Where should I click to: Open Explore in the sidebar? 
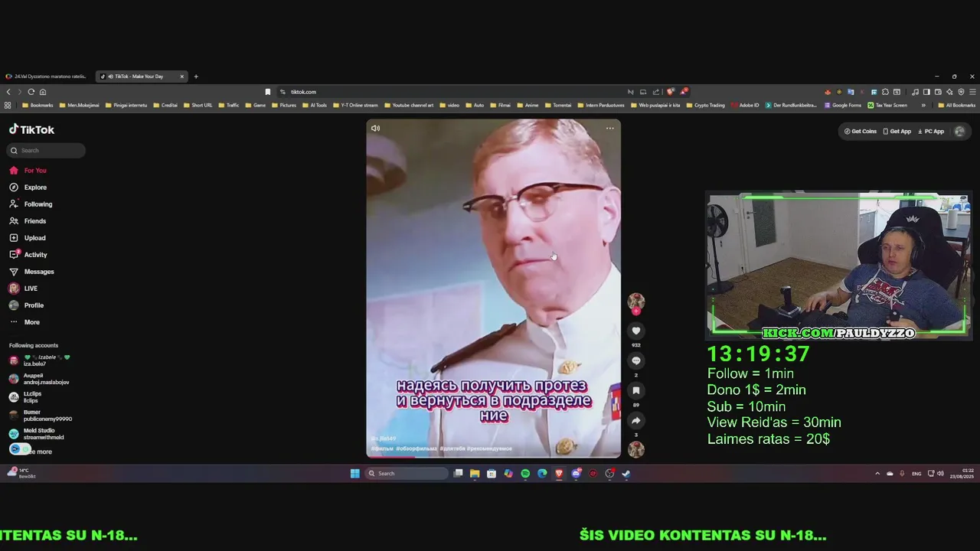(35, 187)
